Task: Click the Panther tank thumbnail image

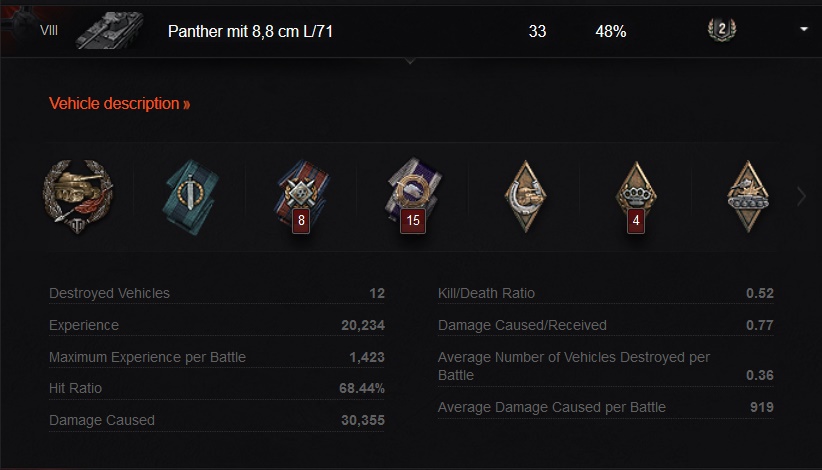Action: (108, 30)
